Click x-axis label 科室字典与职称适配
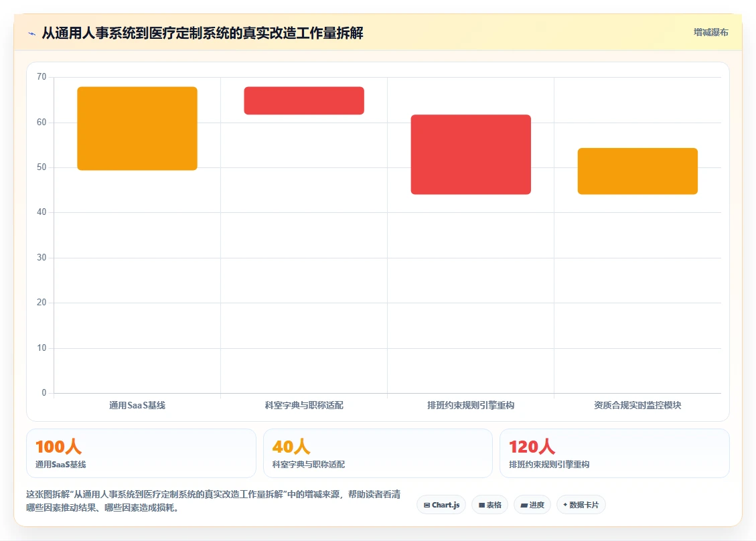 (x=304, y=406)
